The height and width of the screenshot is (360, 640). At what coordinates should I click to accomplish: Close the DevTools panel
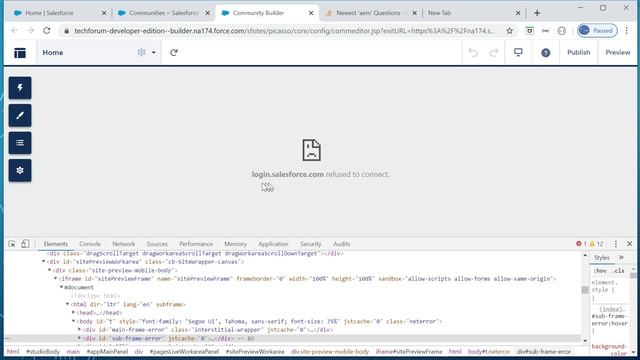click(629, 244)
